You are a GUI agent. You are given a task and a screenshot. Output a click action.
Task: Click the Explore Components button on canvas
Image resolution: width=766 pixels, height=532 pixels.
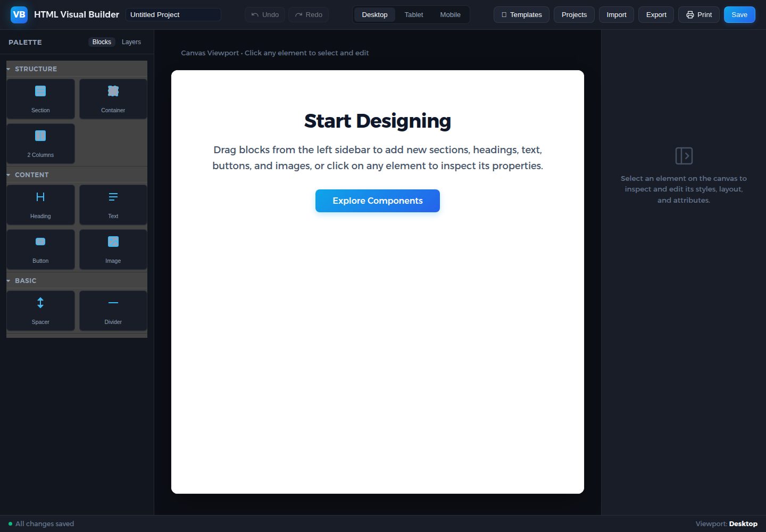[x=378, y=201]
